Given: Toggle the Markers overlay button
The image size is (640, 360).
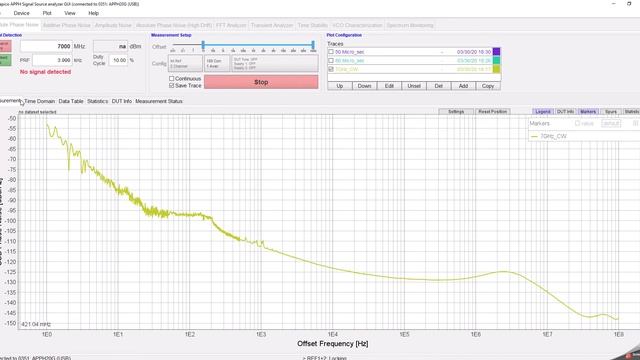Looking at the screenshot, I should click(x=588, y=111).
